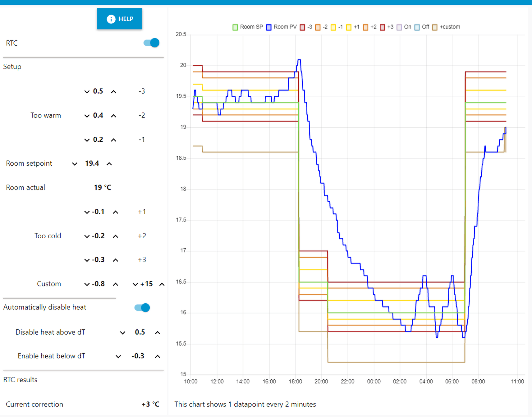Increase Enable heat below dT value

point(158,356)
